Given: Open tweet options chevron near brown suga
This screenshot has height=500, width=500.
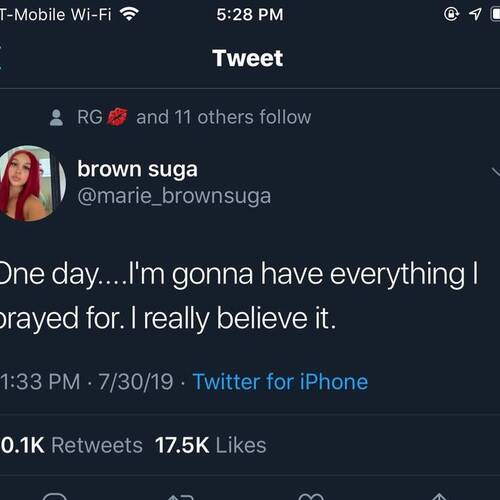Looking at the screenshot, I should (x=496, y=172).
